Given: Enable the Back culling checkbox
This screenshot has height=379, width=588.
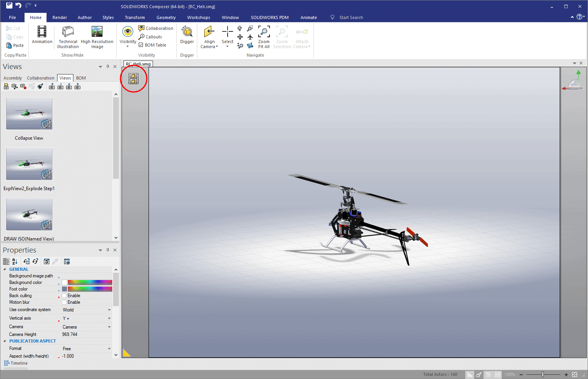Looking at the screenshot, I should pyautogui.click(x=64, y=296).
